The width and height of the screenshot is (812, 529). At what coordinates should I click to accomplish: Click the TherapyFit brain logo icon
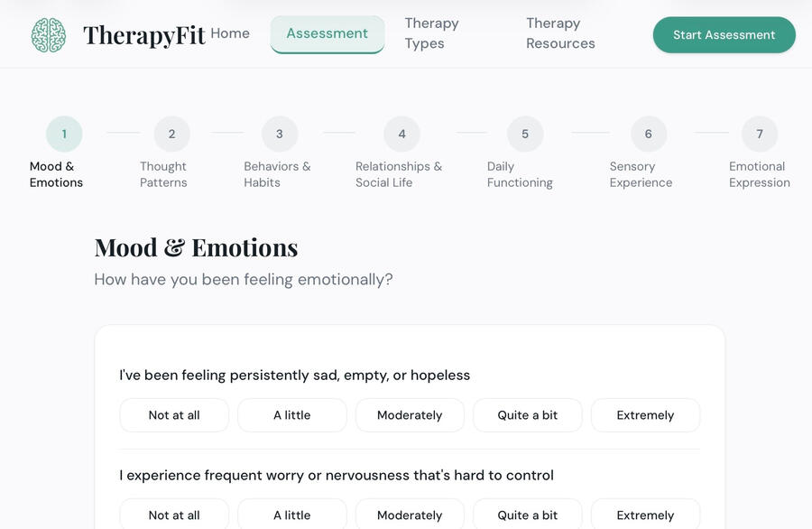click(x=49, y=35)
